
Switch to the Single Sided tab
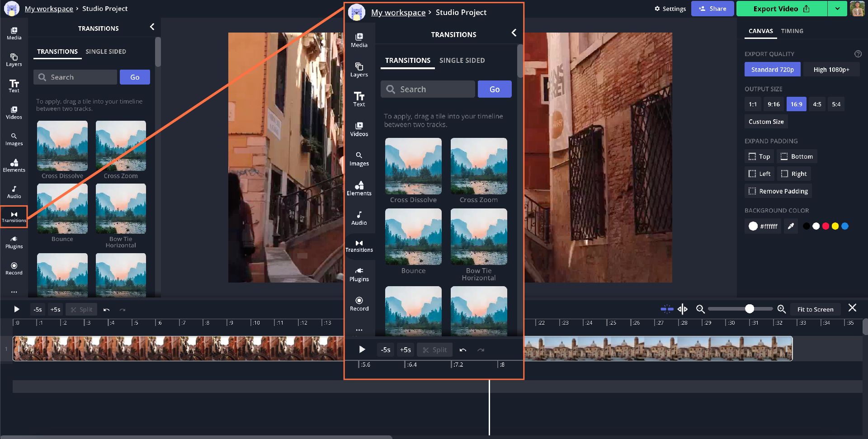(x=106, y=52)
